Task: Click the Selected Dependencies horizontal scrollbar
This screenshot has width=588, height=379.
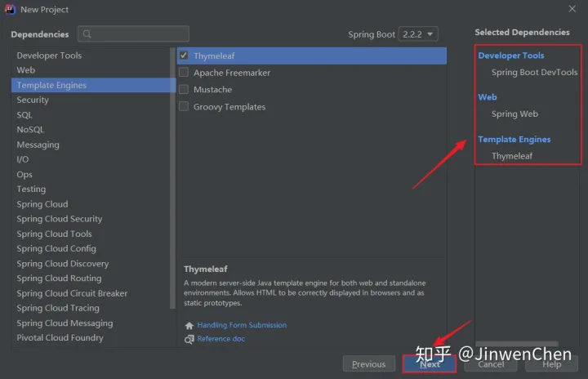Action: (517, 343)
